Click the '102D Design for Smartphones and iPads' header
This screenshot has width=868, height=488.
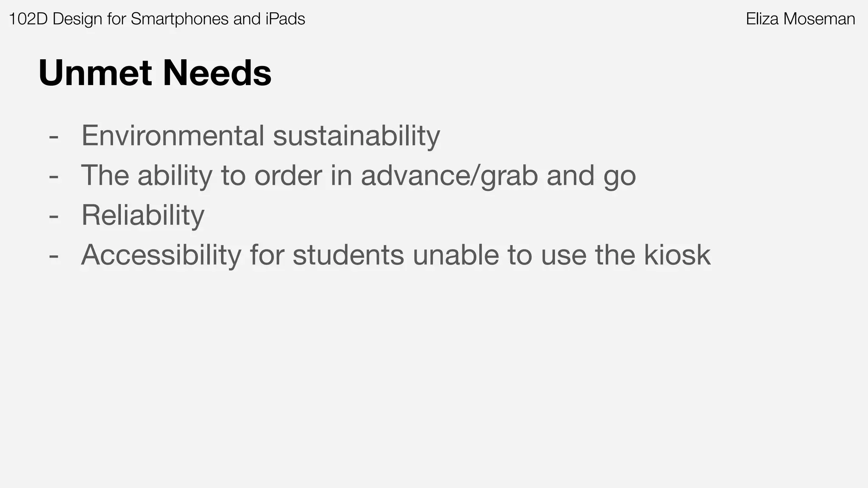(x=157, y=19)
